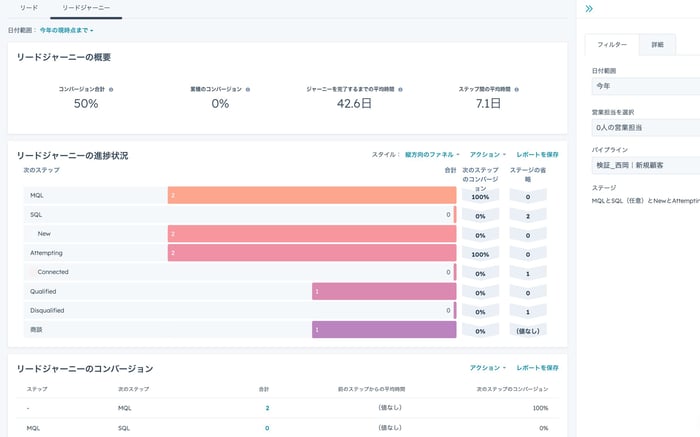Open アクション dropdown in コンバージョン section
700x437 pixels.
(x=487, y=368)
